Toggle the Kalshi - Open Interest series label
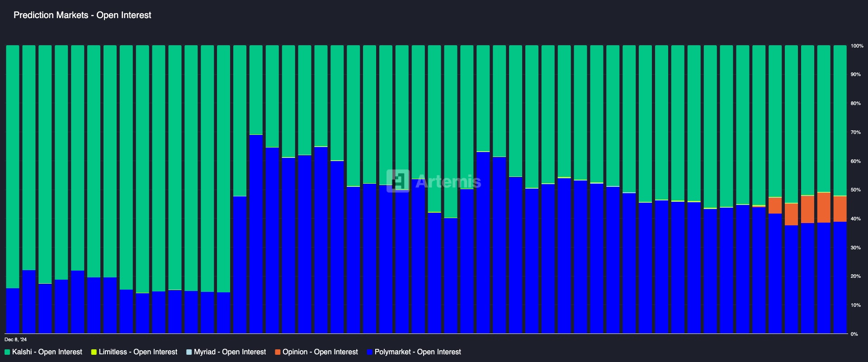This screenshot has height=362, width=868. (x=47, y=352)
